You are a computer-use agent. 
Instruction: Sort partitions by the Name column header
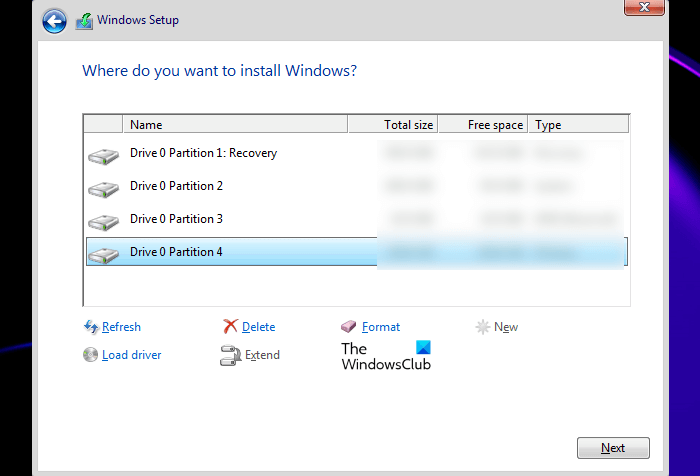point(236,125)
